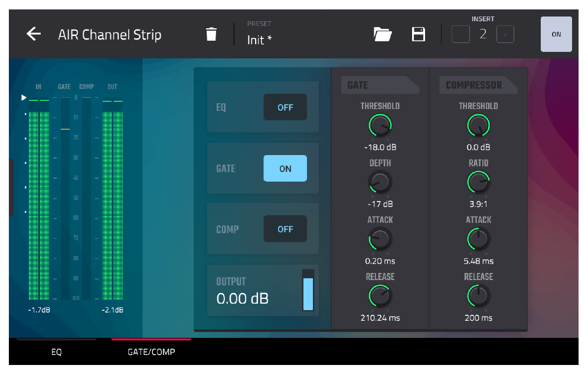Click the output level readout -2.1dB
This screenshot has height=375, width=588.
pos(112,310)
